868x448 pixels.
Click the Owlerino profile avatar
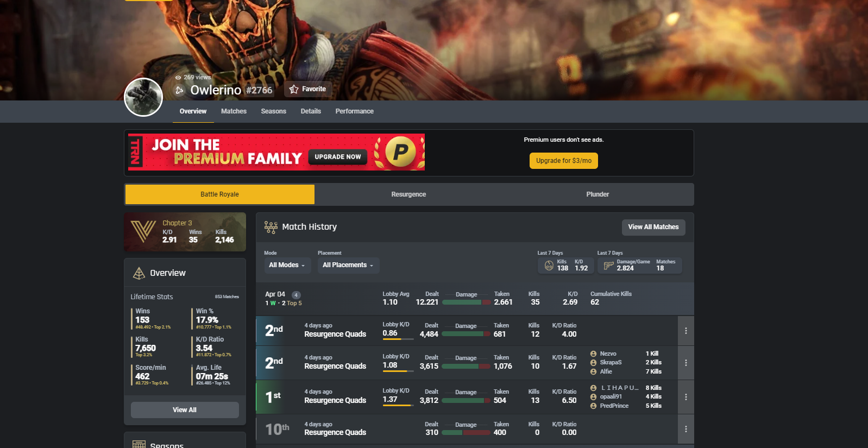143,97
